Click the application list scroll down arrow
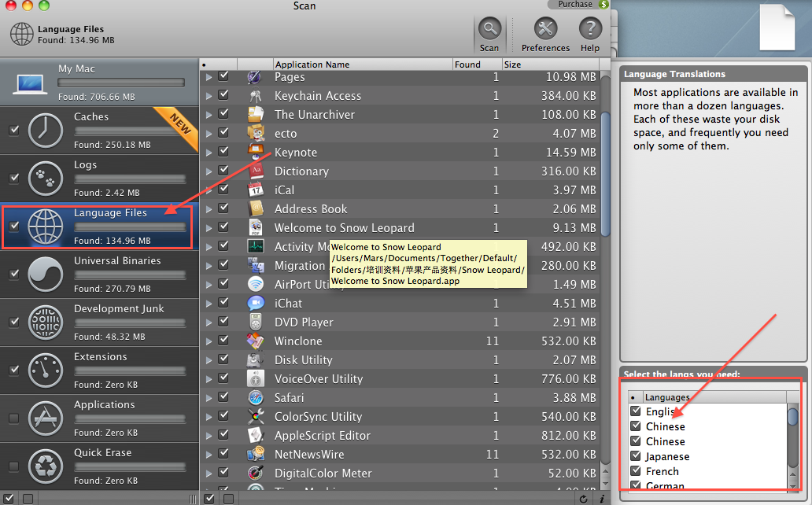 [x=605, y=484]
